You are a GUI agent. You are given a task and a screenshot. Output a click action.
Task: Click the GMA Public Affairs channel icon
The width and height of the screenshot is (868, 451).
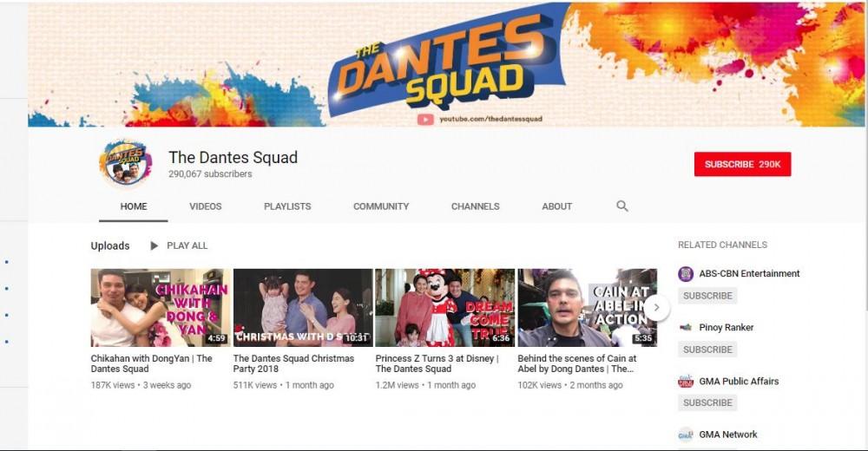tap(686, 382)
